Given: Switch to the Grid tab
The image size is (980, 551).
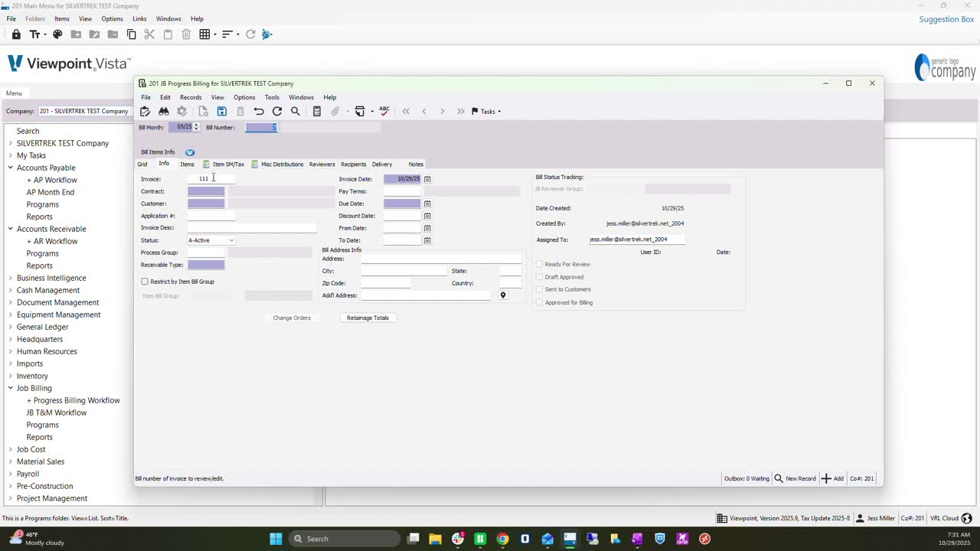Looking at the screenshot, I should click(x=142, y=165).
